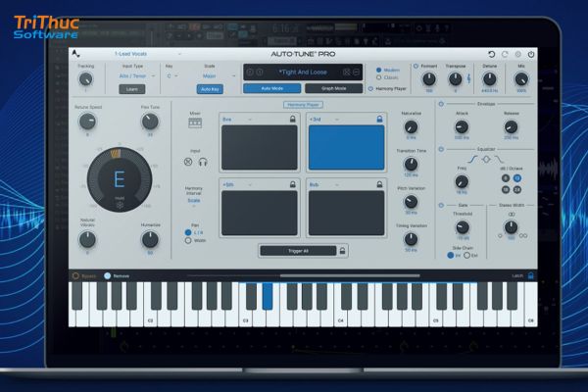The image size is (588, 392).
Task: Open the Key dropdown
Action: tap(172, 76)
